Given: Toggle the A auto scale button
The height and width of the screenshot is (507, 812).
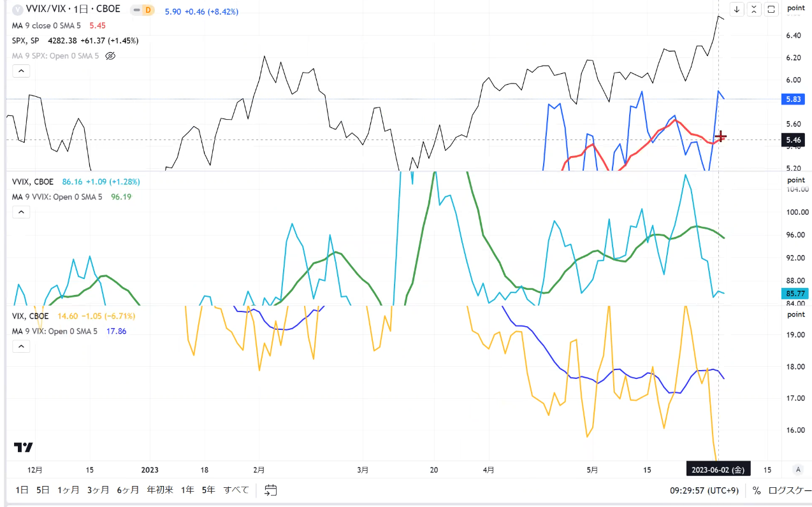Looking at the screenshot, I should (798, 469).
